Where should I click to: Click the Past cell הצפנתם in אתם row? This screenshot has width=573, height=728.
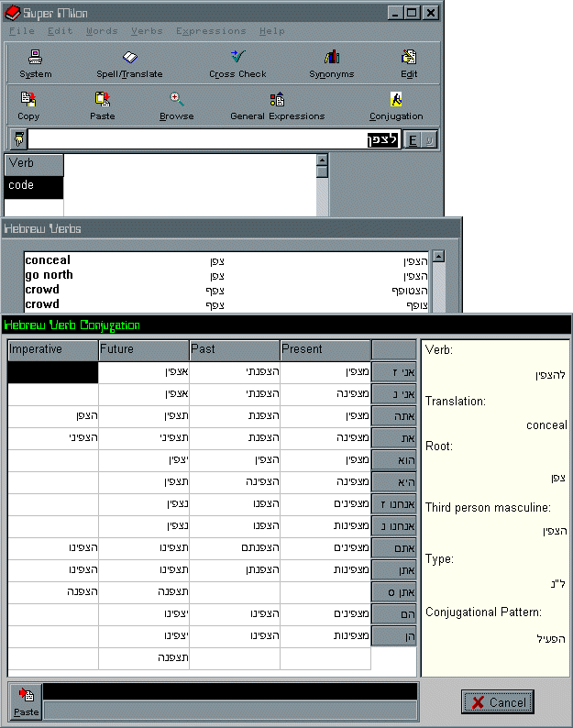[x=235, y=548]
